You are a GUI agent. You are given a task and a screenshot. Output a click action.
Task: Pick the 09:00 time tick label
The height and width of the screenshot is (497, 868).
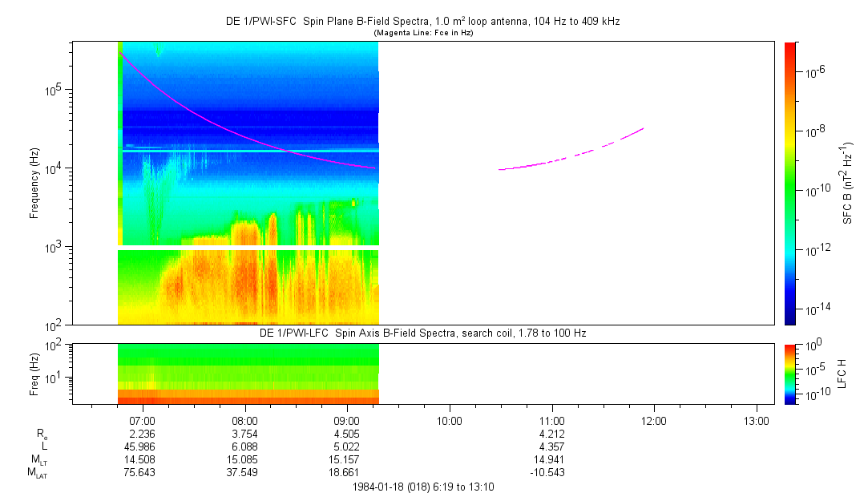pyautogui.click(x=347, y=420)
